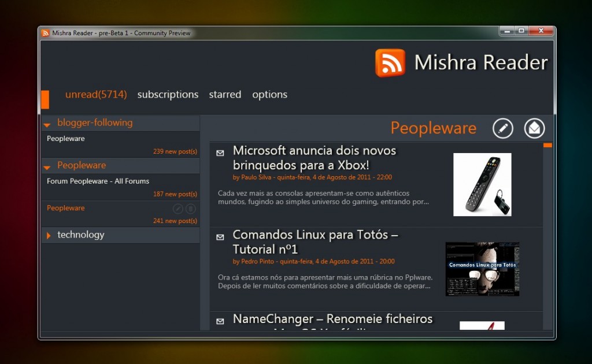This screenshot has width=592, height=364.
Task: Click Comandos Linux para Totós thumbnail
Action: [x=482, y=269]
